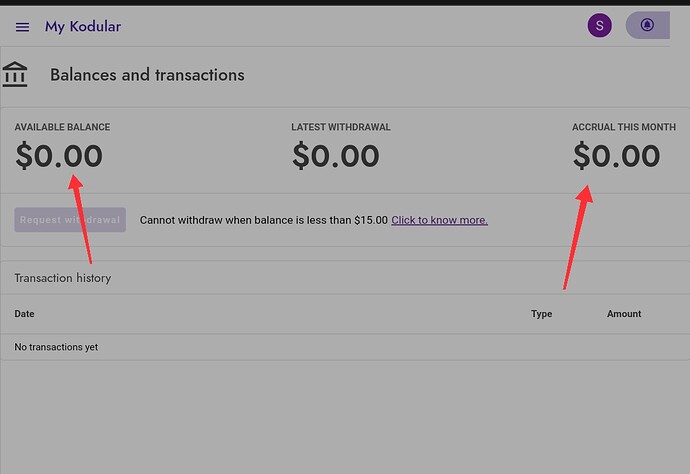Click the Available Balance $0.00 amount
The height and width of the screenshot is (474, 690).
[x=59, y=156]
